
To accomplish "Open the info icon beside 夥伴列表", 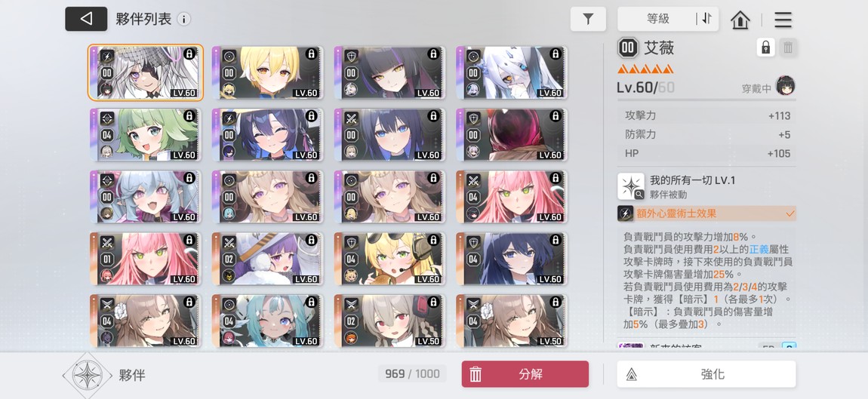I will [x=183, y=20].
